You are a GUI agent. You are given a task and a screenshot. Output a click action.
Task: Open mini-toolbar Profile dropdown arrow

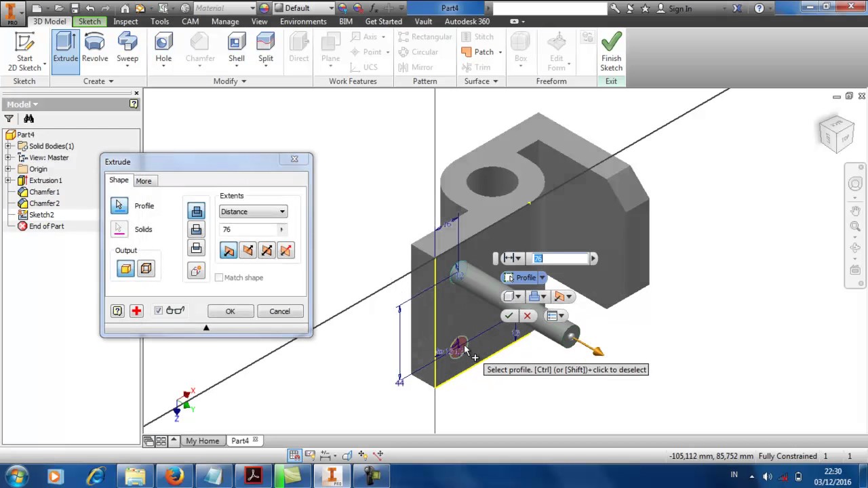(542, 278)
